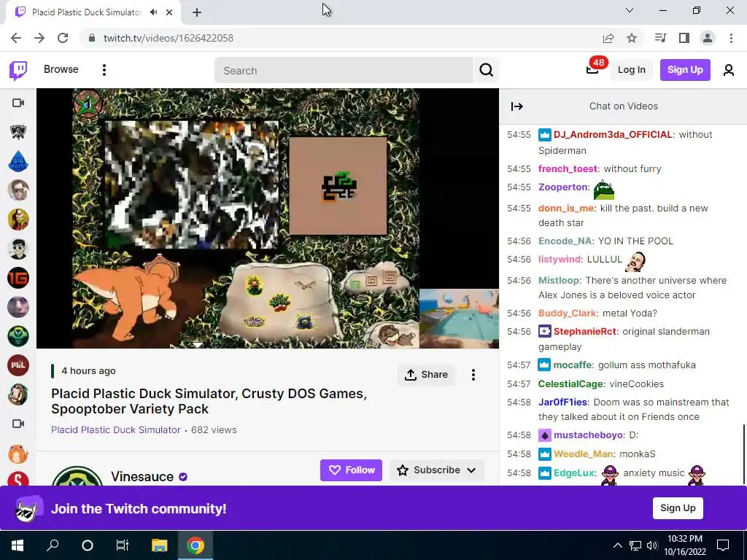The image size is (747, 560).
Task: Click the chat scrollbar thumb
Action: click(743, 454)
